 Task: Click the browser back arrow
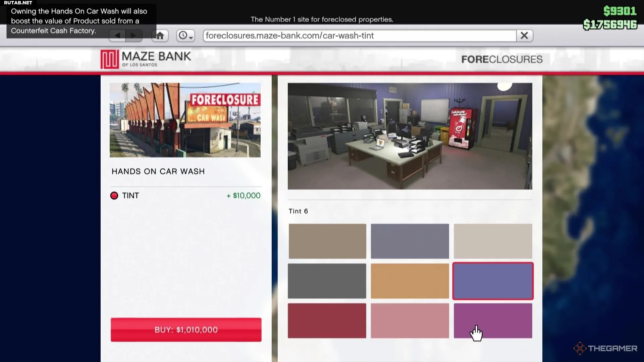[117, 35]
